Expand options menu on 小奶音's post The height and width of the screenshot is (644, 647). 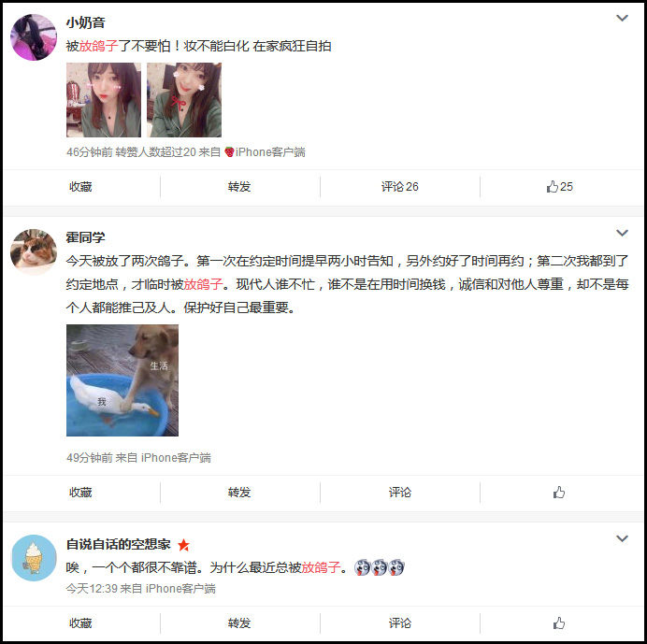[622, 18]
